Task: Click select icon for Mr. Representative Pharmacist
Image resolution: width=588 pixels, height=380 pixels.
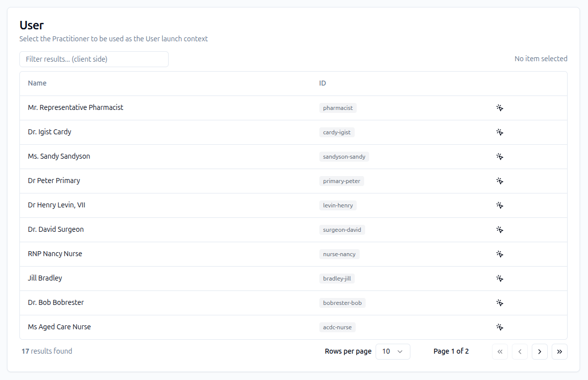Action: (500, 108)
